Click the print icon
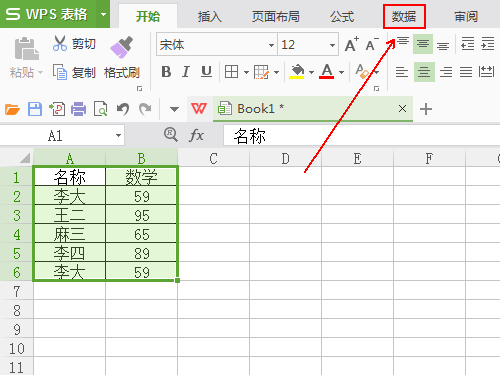The width and height of the screenshot is (500, 375). (79, 109)
